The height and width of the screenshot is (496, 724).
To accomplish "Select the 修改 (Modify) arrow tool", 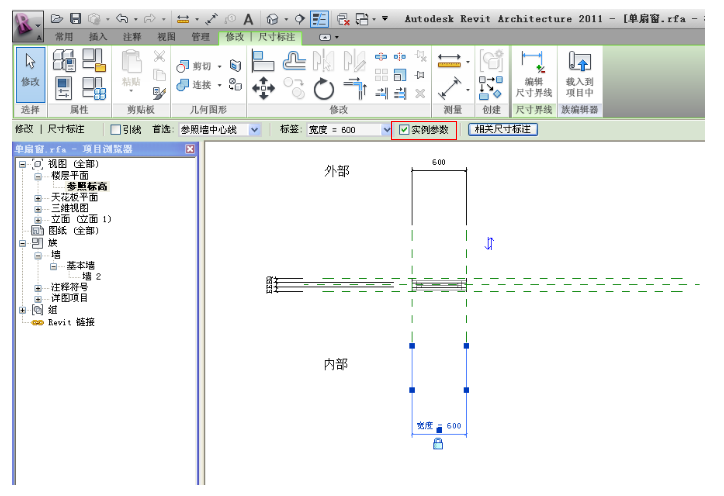I will [31, 71].
